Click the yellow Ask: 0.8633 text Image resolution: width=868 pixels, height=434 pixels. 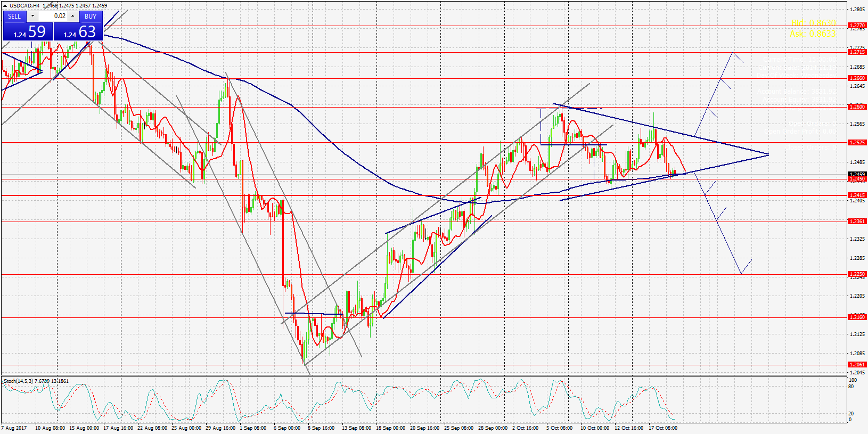(813, 34)
